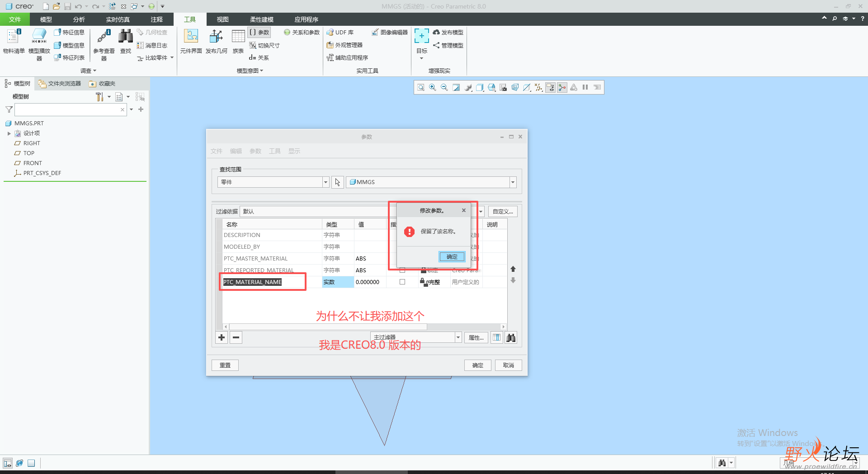Click the Pause button in graphics toolbar

click(585, 87)
